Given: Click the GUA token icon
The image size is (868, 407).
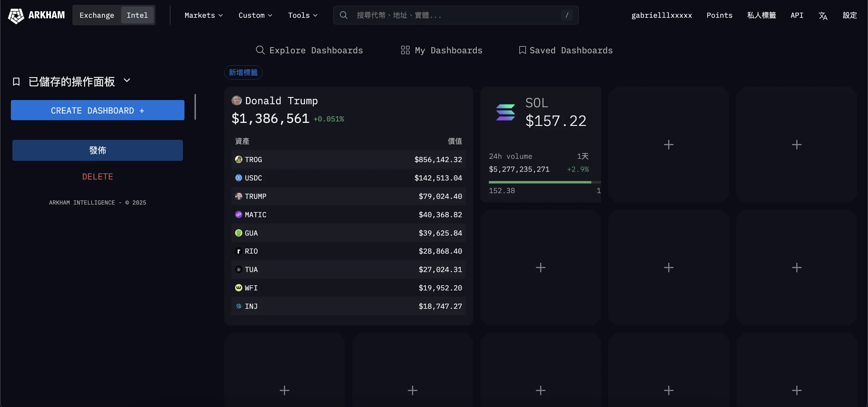Looking at the screenshot, I should click(x=239, y=233).
